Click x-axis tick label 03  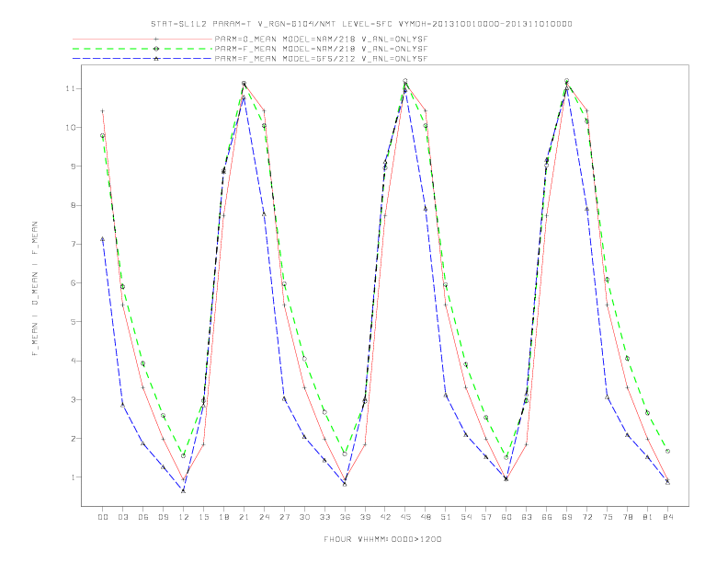pyautogui.click(x=122, y=517)
